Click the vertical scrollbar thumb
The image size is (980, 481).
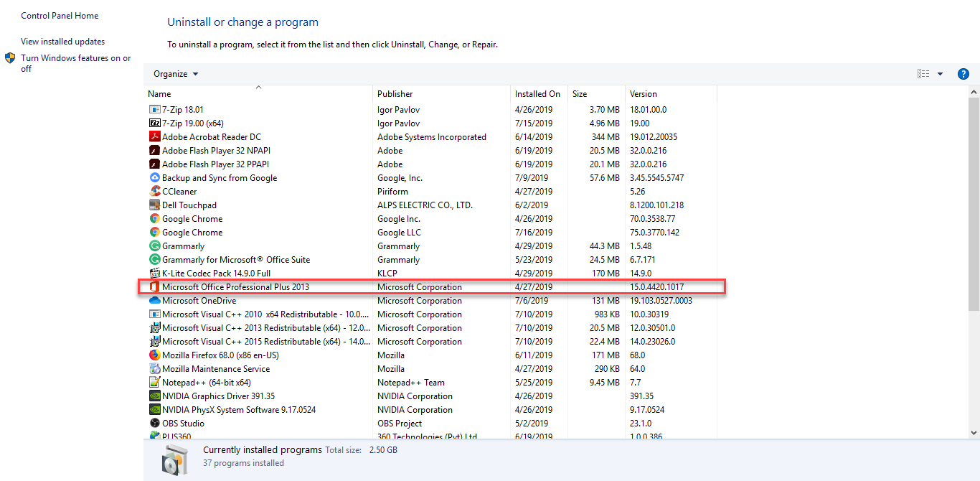point(974,204)
